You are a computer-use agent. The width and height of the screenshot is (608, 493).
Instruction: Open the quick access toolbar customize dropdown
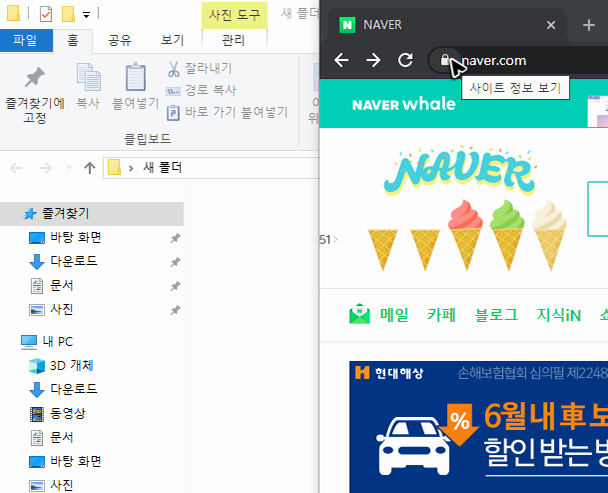point(86,15)
